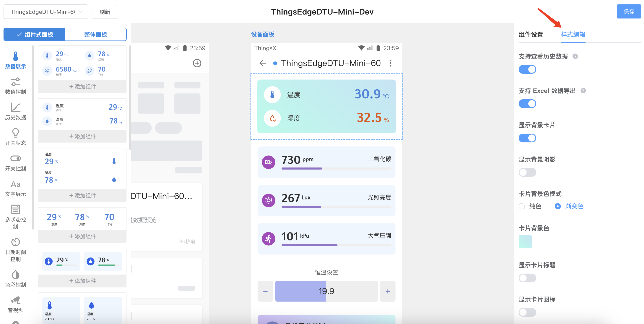The width and height of the screenshot is (644, 324).
Task: Select the 温度 湿度 gradient card
Action: click(326, 106)
